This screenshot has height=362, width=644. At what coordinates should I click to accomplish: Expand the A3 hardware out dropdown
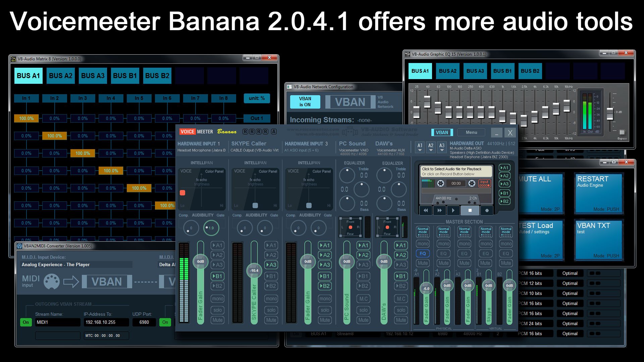442,147
